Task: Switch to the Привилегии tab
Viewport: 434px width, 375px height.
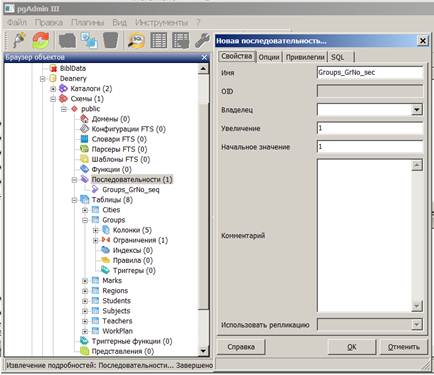Action: coord(305,57)
